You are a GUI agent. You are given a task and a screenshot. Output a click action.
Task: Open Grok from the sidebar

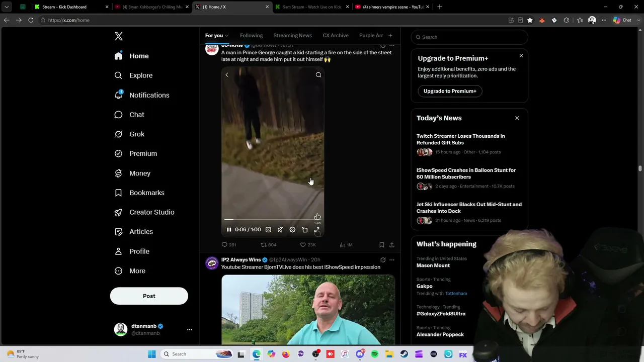point(130,134)
